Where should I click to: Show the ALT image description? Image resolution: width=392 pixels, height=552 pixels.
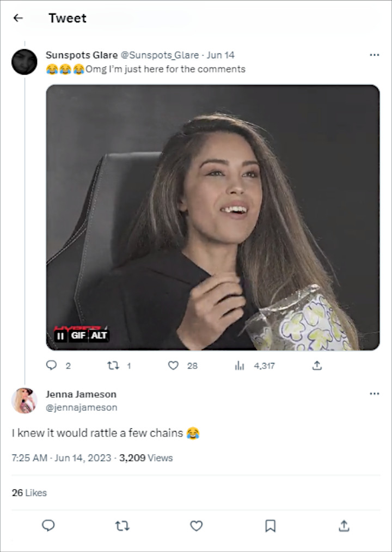click(x=99, y=336)
